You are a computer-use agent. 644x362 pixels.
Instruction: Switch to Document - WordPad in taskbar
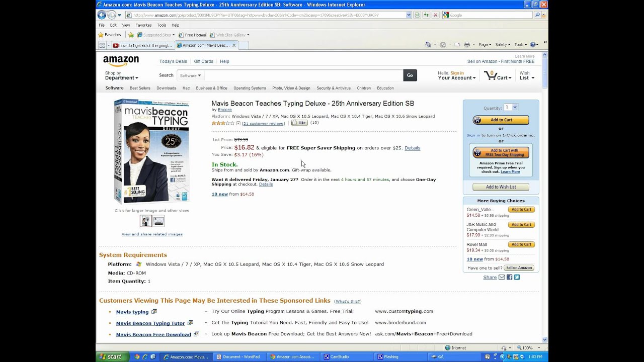(x=238, y=357)
